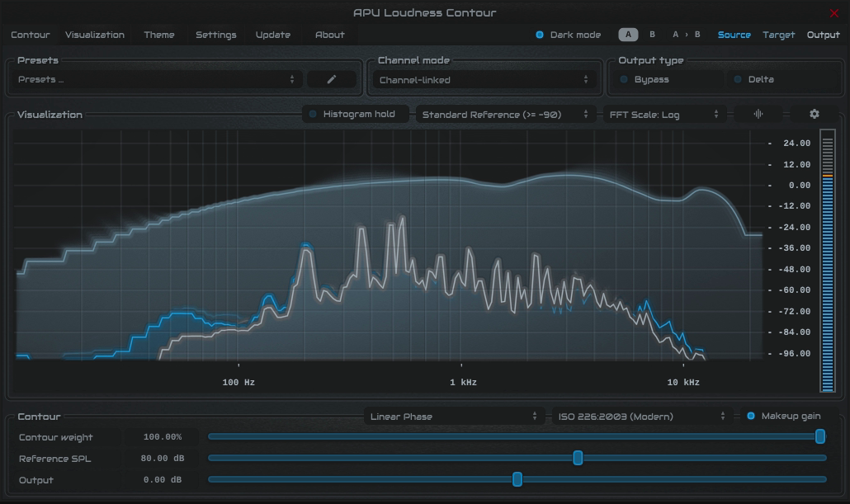Click Contour weight slider handle
The width and height of the screenshot is (850, 504).
coord(820,436)
